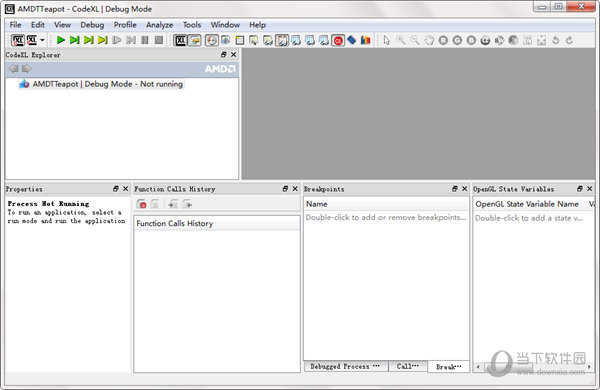Image resolution: width=600 pixels, height=390 pixels.
Task: Click the green Start debugging play icon
Action: (60, 40)
